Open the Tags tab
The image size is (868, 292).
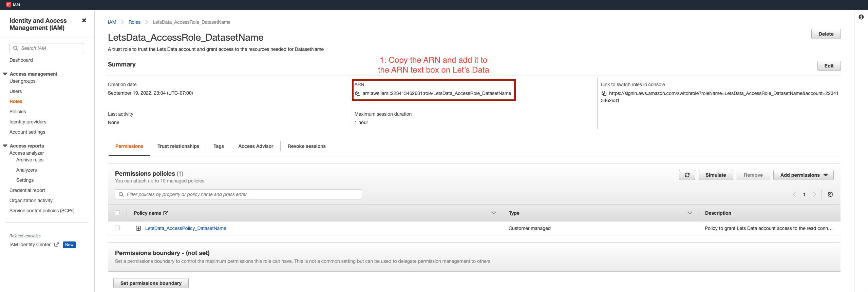tap(219, 146)
